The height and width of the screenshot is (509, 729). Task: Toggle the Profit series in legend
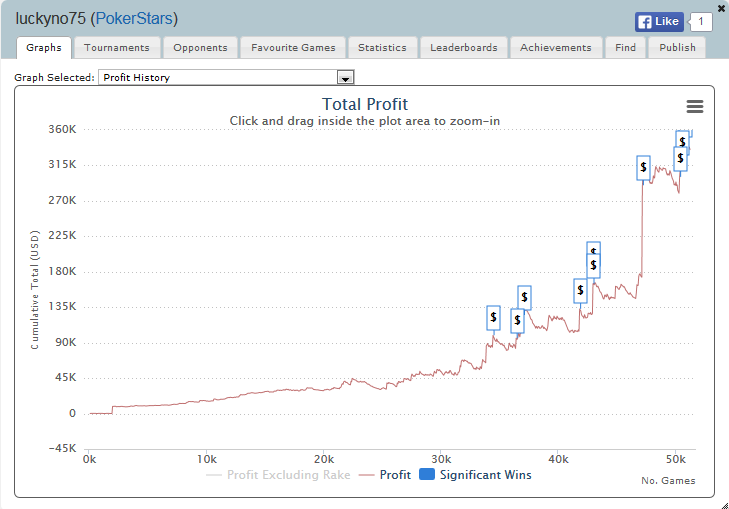pyautogui.click(x=385, y=475)
